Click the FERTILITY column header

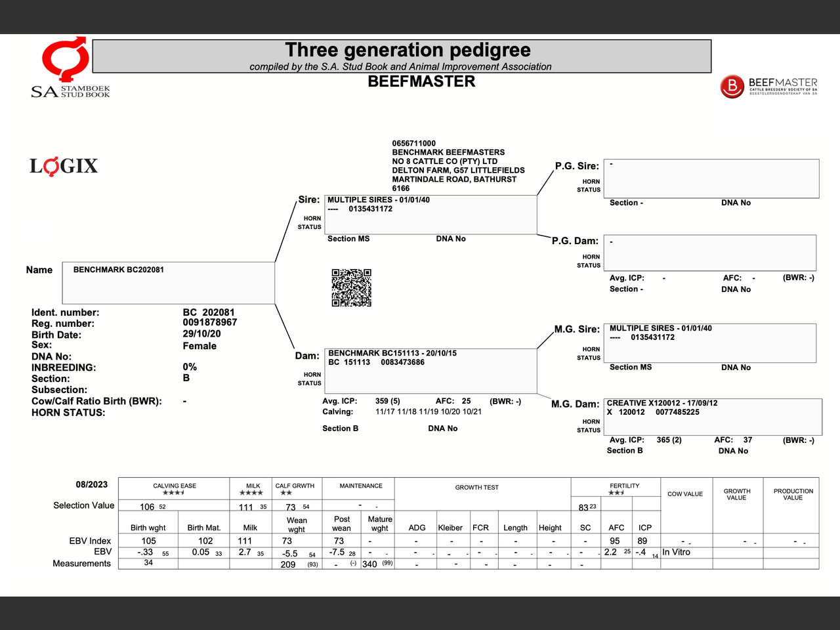coord(625,486)
